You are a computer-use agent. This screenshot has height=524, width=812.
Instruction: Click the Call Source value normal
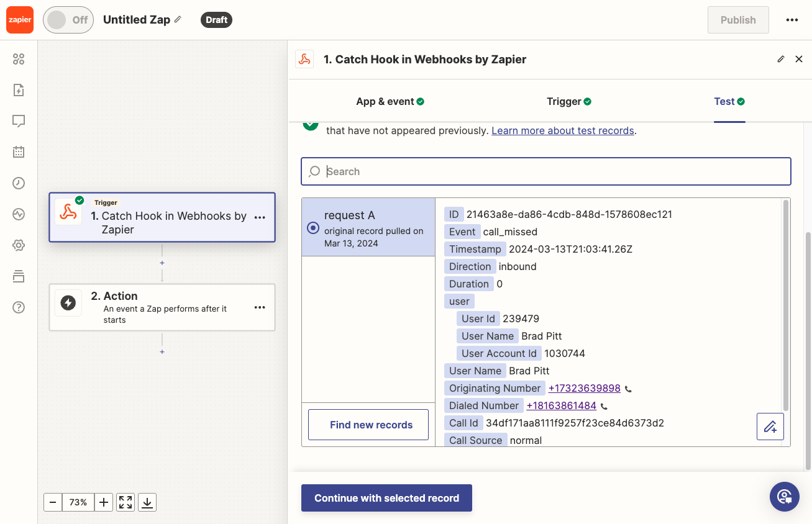click(526, 440)
